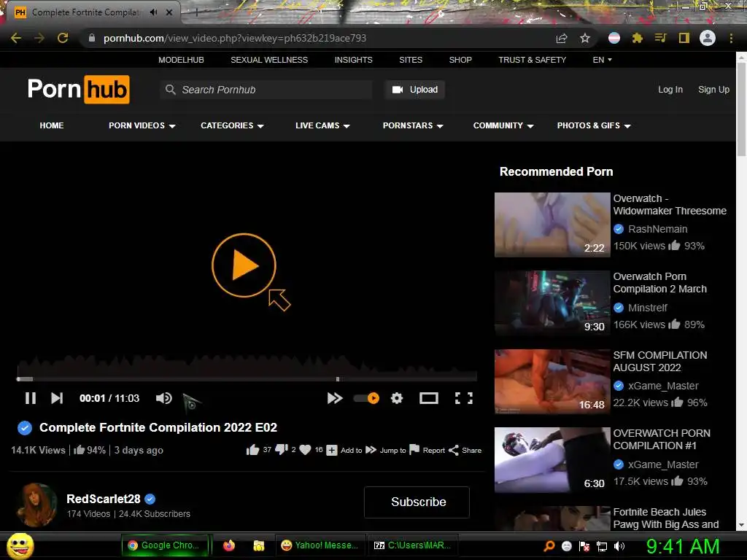The width and height of the screenshot is (747, 560).
Task: Click the Add to plus icon
Action: [332, 450]
